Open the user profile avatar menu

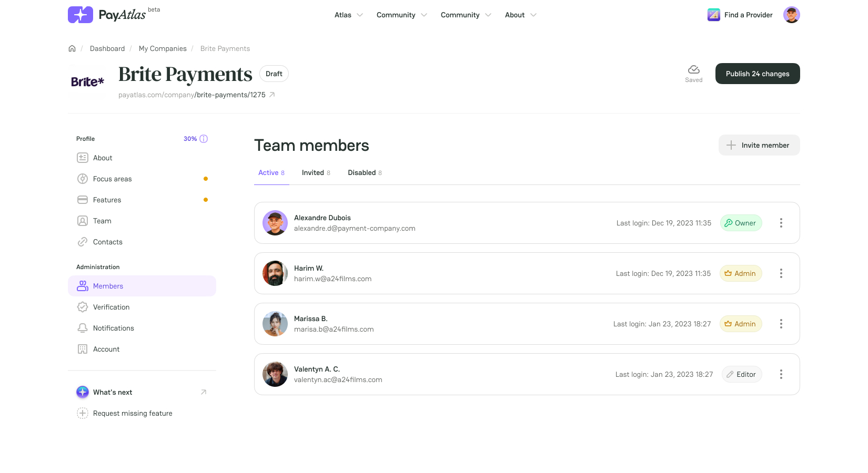792,15
